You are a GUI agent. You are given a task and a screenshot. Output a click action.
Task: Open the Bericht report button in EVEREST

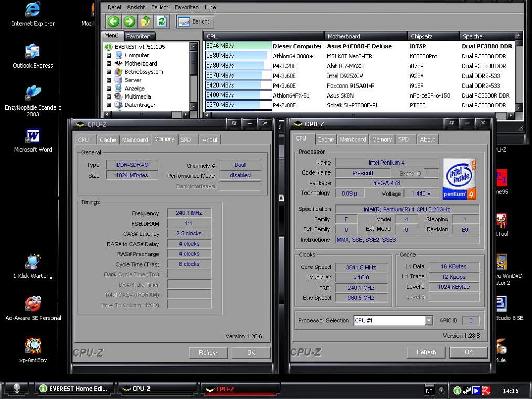[195, 21]
